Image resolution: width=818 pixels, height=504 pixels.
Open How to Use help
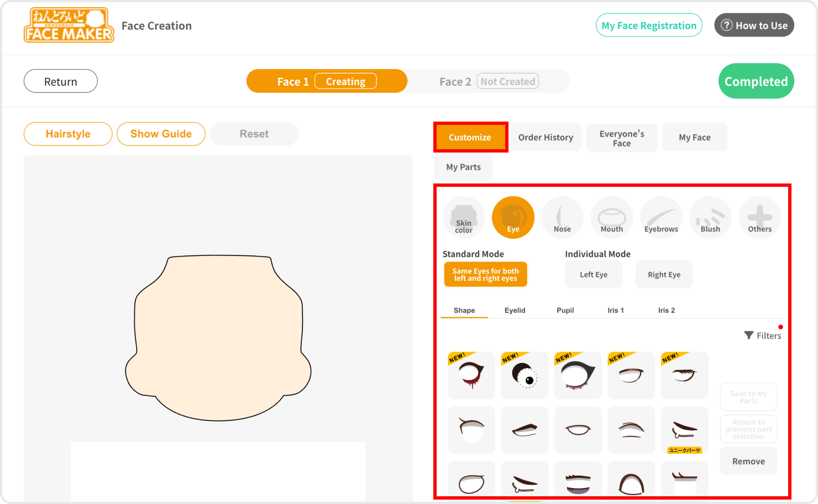click(x=754, y=25)
